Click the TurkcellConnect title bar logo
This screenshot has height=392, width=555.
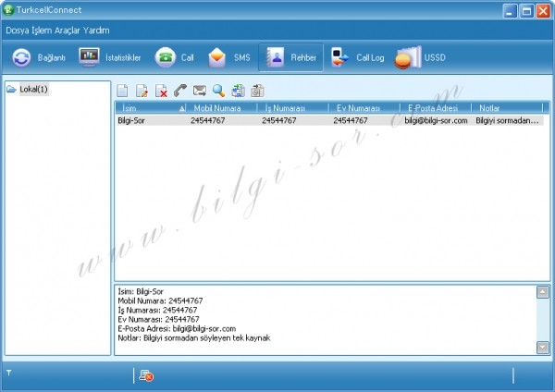(8, 10)
